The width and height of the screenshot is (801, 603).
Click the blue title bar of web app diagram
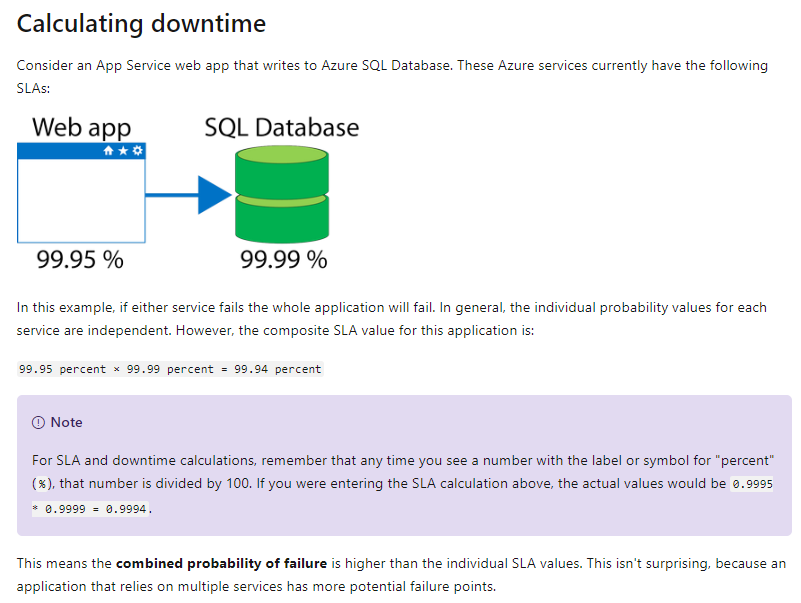[81, 151]
